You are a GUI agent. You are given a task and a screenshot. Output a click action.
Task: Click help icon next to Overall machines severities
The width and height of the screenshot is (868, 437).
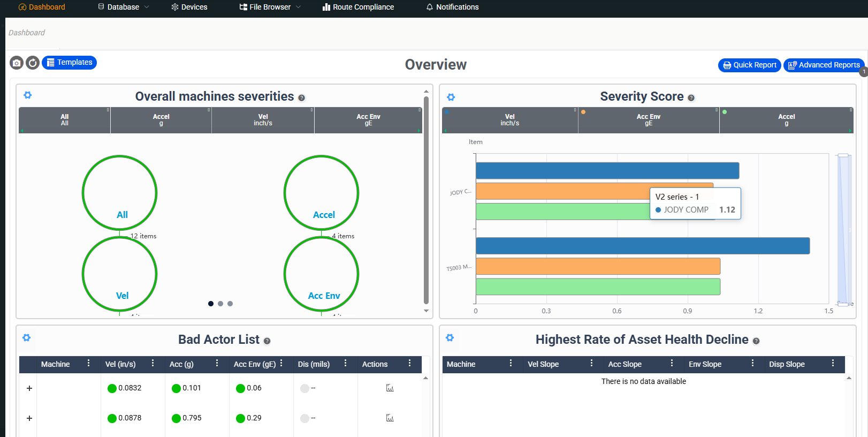click(x=302, y=98)
